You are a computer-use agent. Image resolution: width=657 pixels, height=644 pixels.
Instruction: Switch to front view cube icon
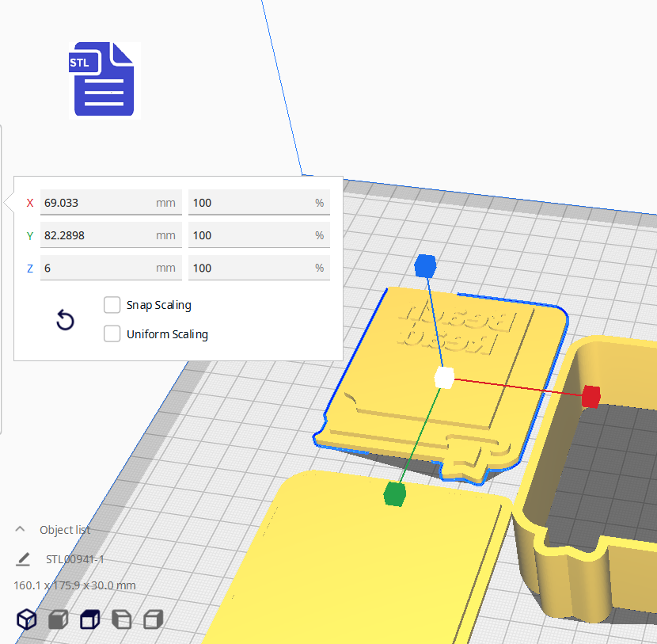pyautogui.click(x=58, y=619)
